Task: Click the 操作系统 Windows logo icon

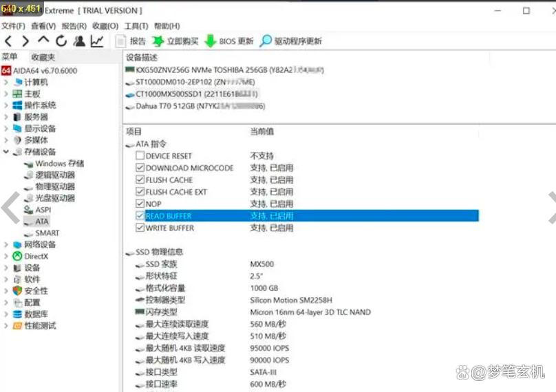Action: [x=17, y=105]
